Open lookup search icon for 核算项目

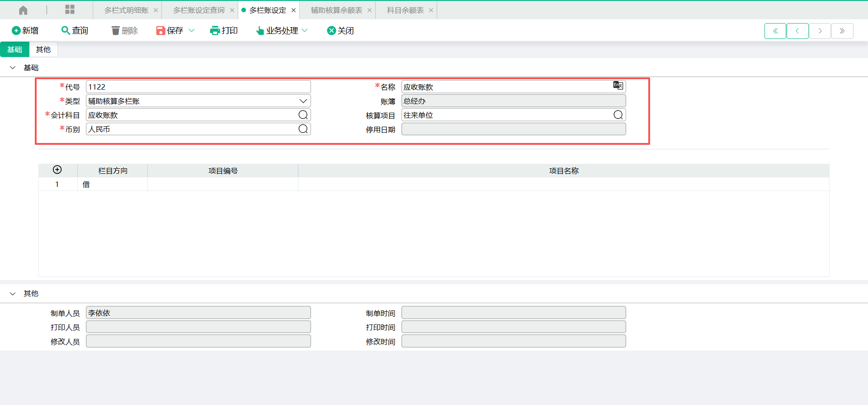tap(618, 115)
